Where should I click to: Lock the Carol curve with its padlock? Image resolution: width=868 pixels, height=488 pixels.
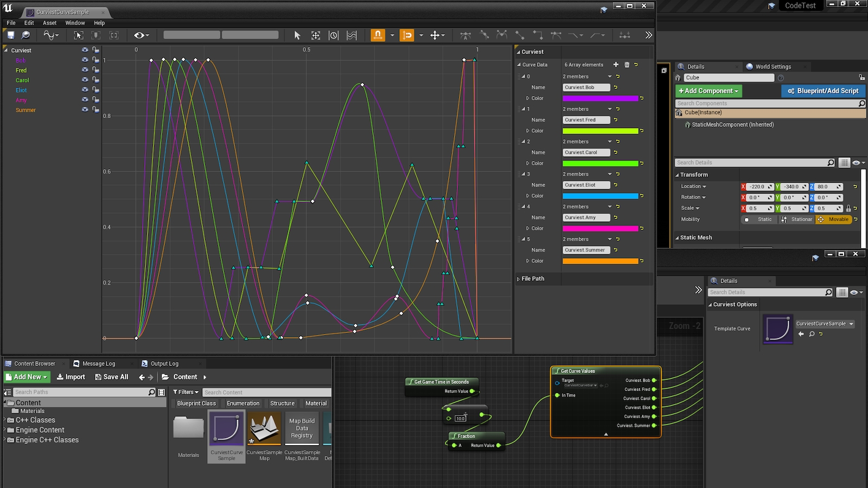pos(95,80)
